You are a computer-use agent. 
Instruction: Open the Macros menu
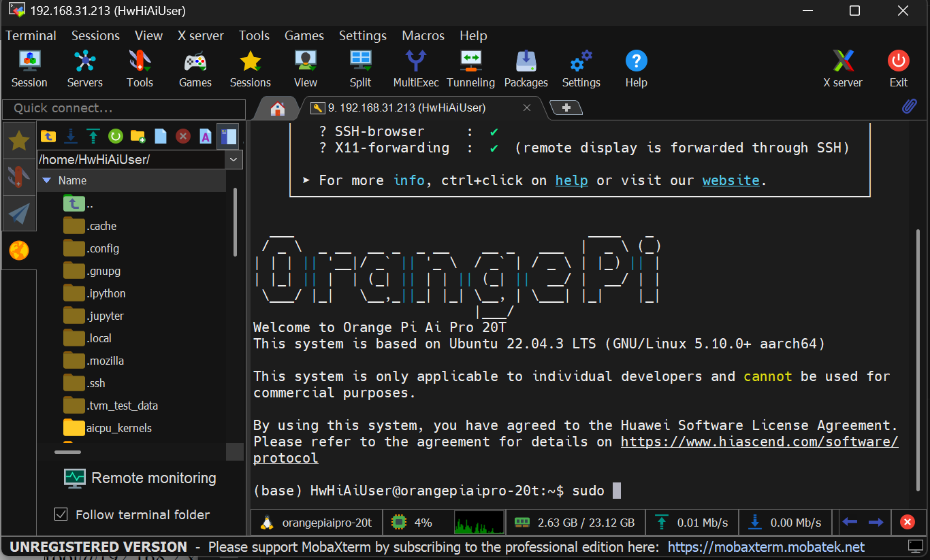(423, 35)
